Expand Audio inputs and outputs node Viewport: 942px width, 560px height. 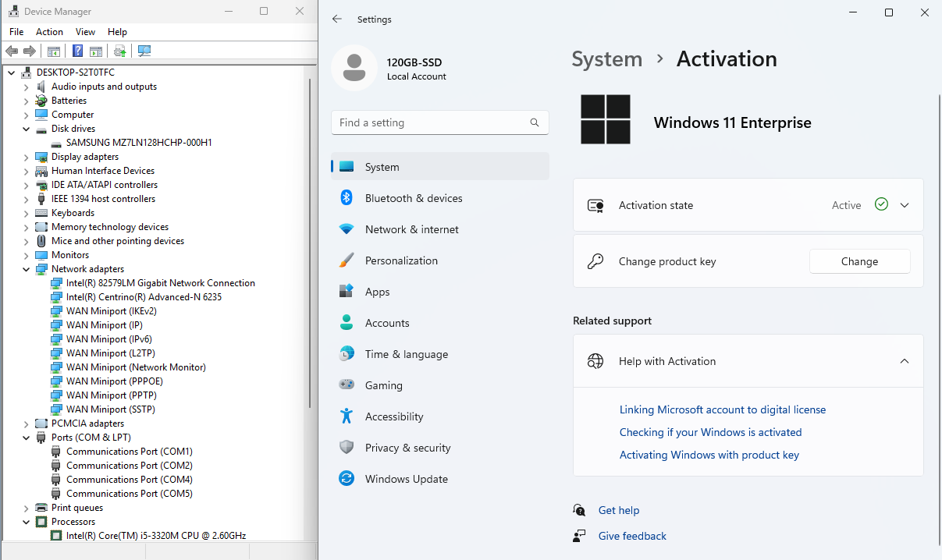[x=26, y=87]
